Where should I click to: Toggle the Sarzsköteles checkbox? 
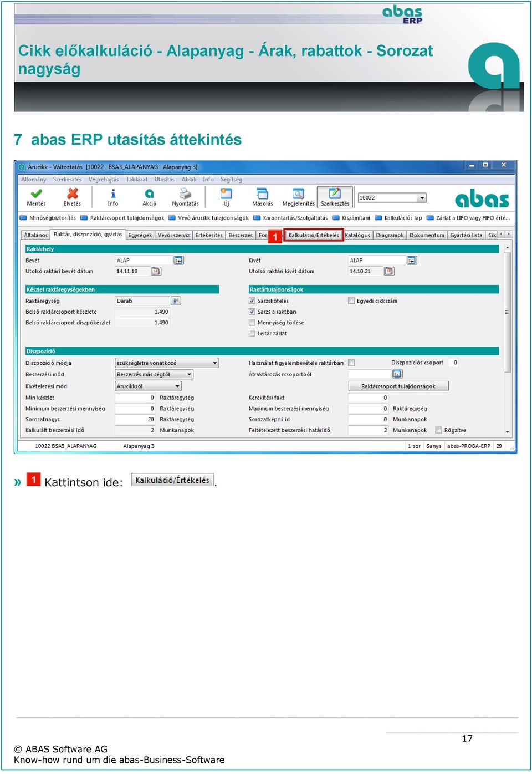pyautogui.click(x=252, y=301)
